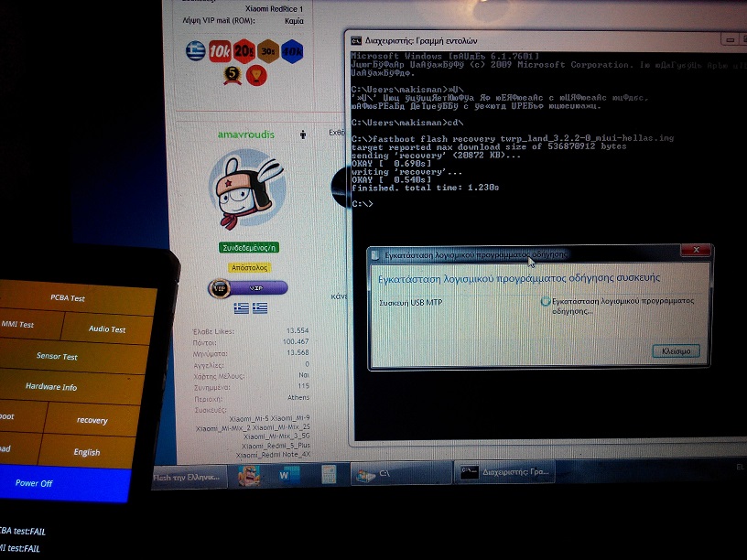Switch to the Διαχειριστής command prompt taskbar button
747x560 pixels.
504,472
